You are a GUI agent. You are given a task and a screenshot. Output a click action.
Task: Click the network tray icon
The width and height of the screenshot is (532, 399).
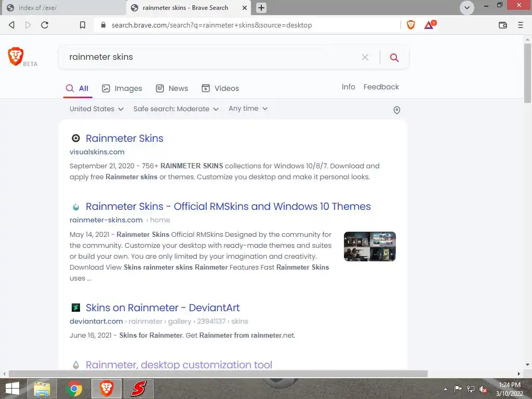471,389
